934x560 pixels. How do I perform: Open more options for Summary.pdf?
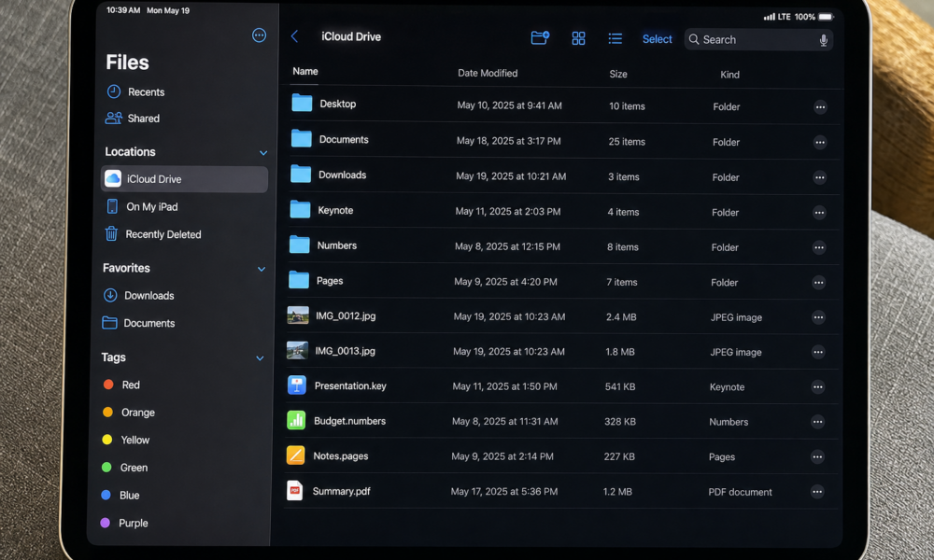[x=816, y=492]
